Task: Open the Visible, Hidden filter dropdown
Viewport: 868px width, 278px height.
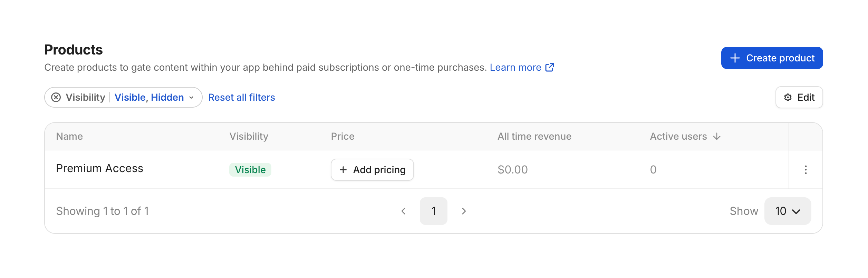Action: click(149, 98)
